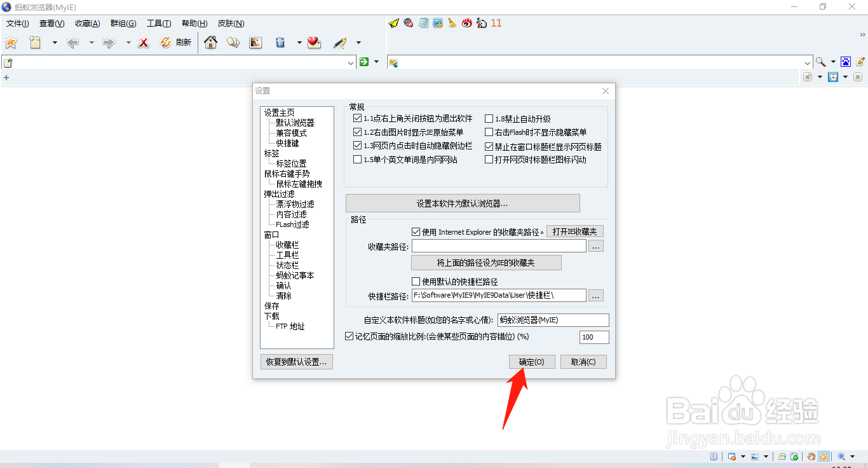
Task: Toggle 1.1点右上角关闭按钮为退出软件 checkbox
Action: pyautogui.click(x=357, y=118)
